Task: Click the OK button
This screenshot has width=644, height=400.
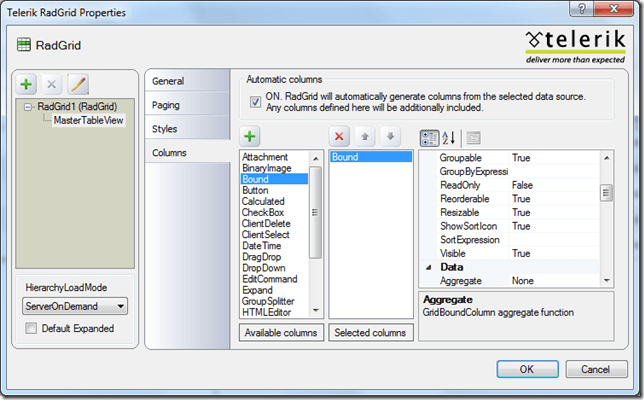Action: [527, 369]
